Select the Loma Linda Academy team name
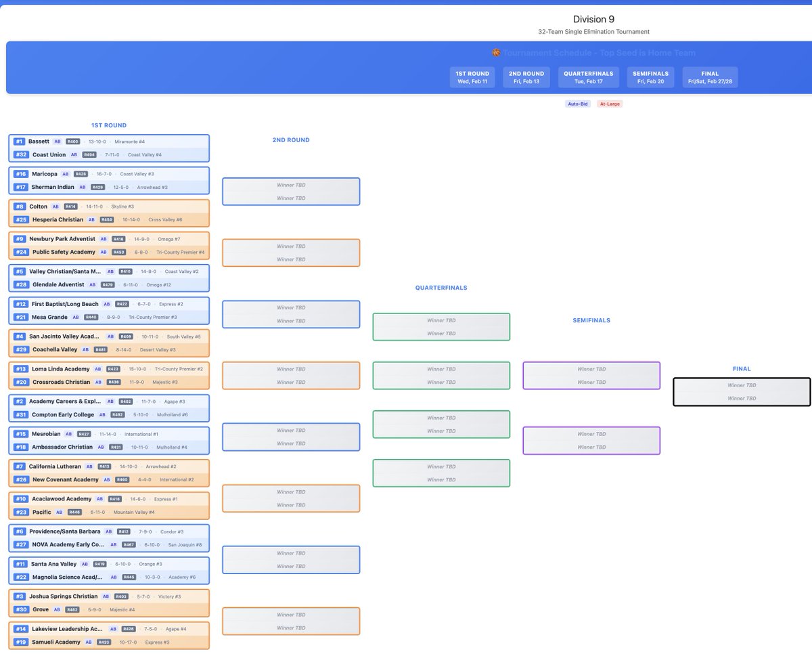This screenshot has width=812, height=654. [x=61, y=369]
